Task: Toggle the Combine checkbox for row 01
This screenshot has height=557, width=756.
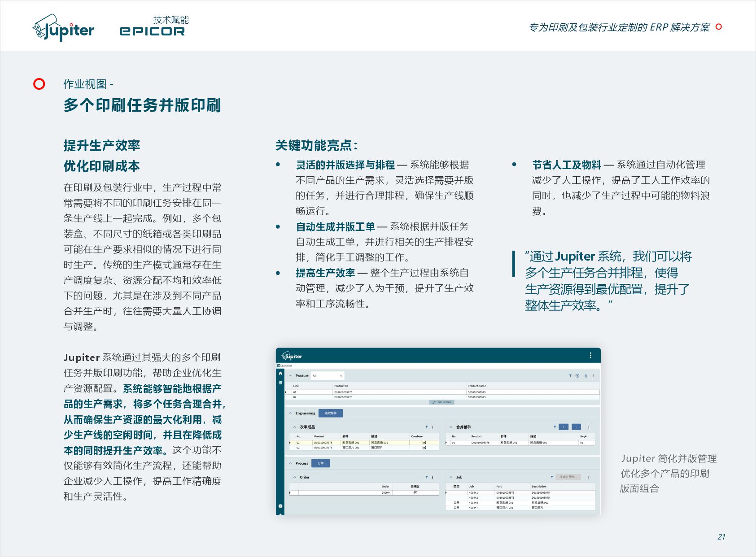Action: (424, 443)
